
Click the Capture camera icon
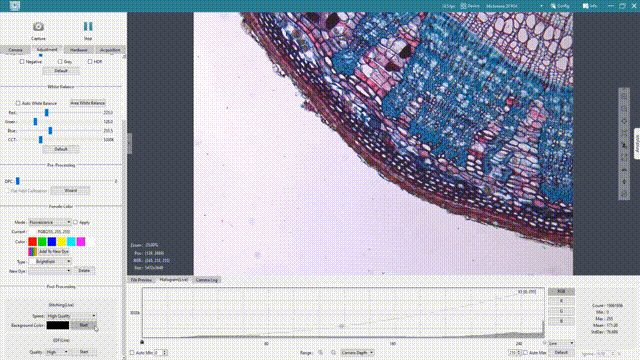[x=38, y=27]
